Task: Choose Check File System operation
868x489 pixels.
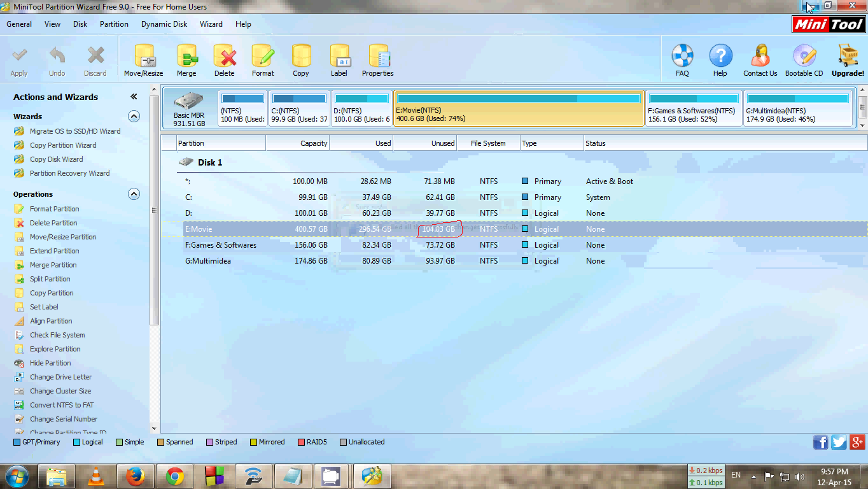Action: [x=57, y=335]
